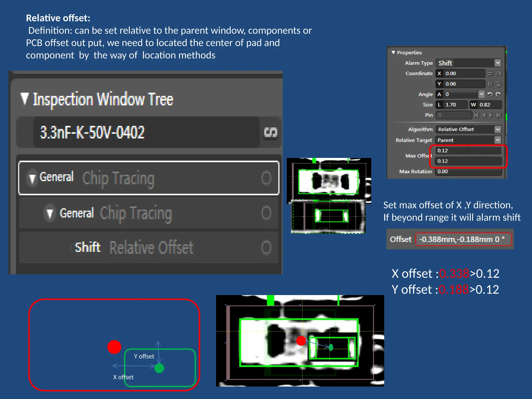Image resolution: width=532 pixels, height=399 pixels.
Task: Click the second Max Offset field
Action: coord(469,161)
